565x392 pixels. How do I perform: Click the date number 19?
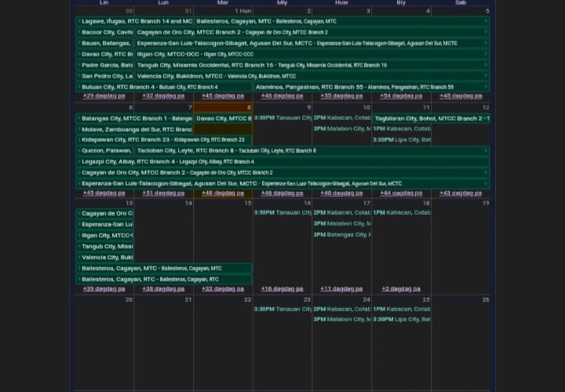[486, 203]
